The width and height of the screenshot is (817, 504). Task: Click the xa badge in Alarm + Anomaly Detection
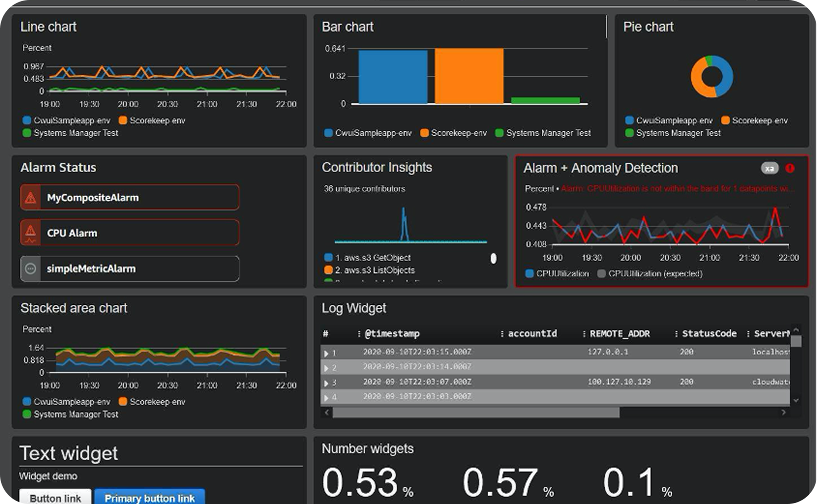(769, 168)
